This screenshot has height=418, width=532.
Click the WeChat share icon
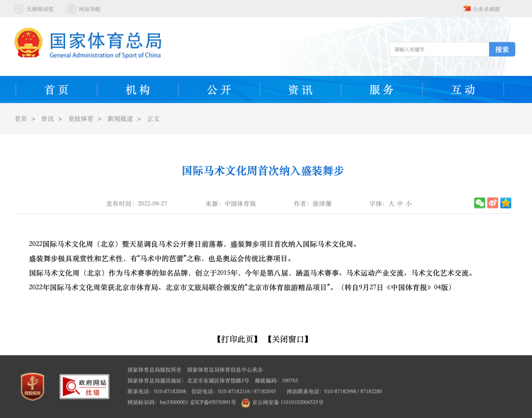click(479, 203)
